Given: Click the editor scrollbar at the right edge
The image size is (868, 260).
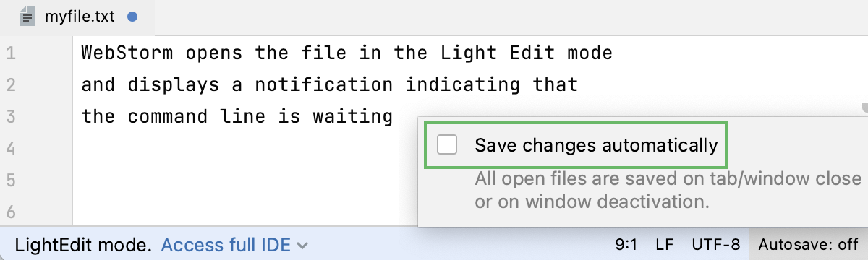Looking at the screenshot, I should pos(864,108).
